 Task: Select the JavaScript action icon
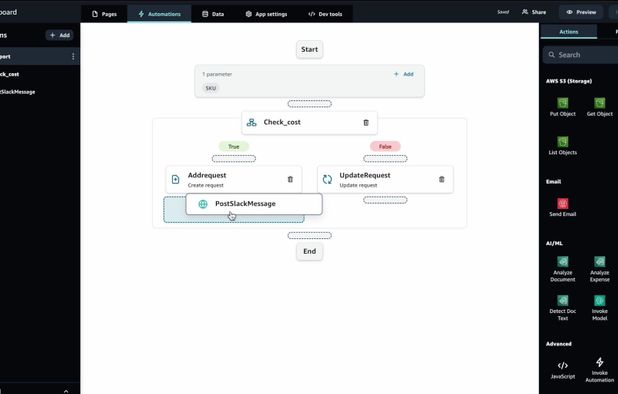(x=562, y=365)
